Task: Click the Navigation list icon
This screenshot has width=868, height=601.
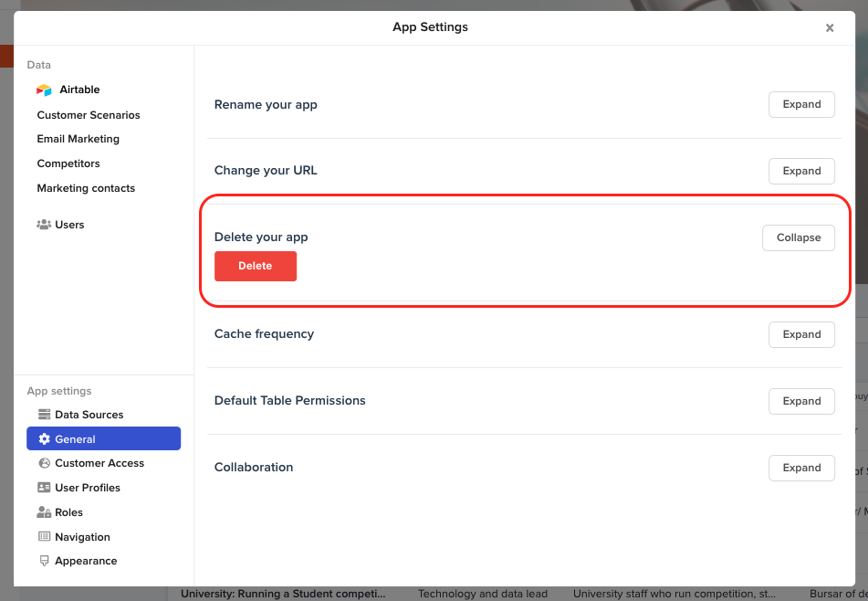Action: point(45,536)
